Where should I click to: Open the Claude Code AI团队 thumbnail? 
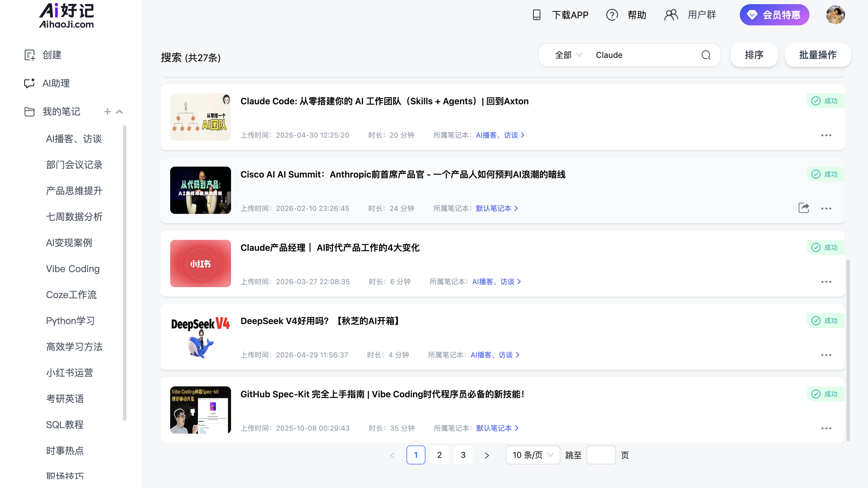[x=201, y=117]
